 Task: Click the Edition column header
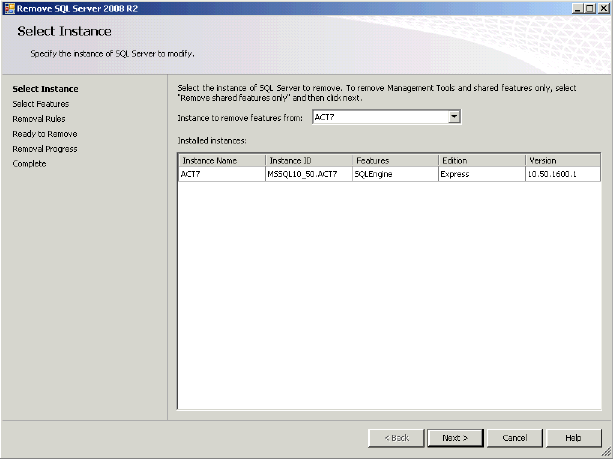(x=482, y=161)
